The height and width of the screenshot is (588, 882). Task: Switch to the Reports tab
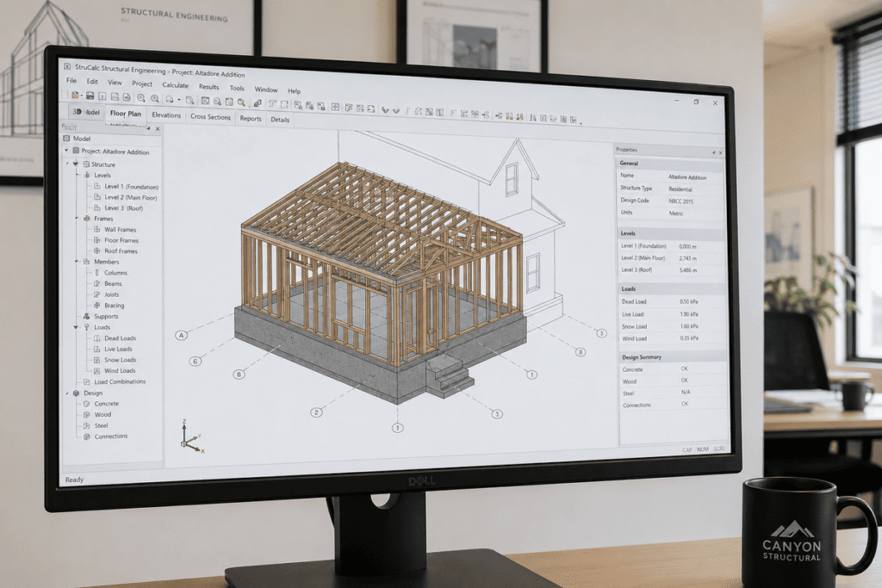tap(251, 119)
